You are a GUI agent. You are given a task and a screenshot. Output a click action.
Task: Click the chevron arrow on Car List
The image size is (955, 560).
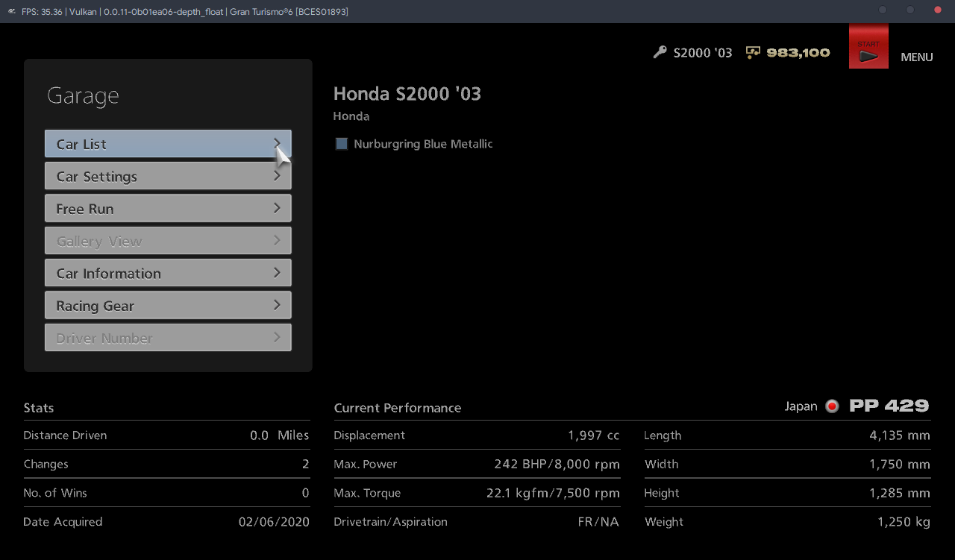coord(277,143)
